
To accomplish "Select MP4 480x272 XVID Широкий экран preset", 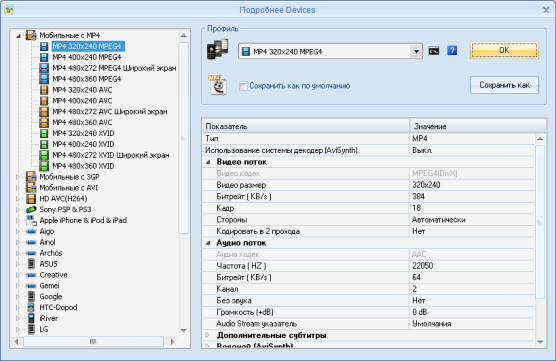I will click(111, 155).
